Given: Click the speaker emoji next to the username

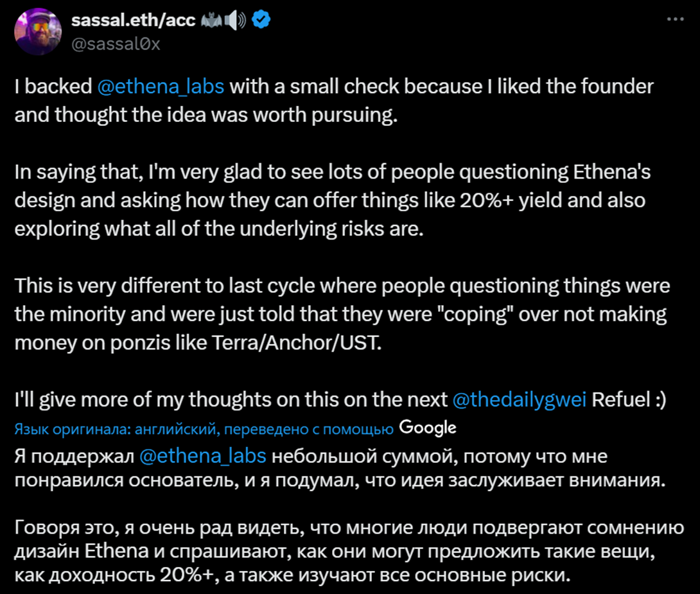Looking at the screenshot, I should coord(235,21).
